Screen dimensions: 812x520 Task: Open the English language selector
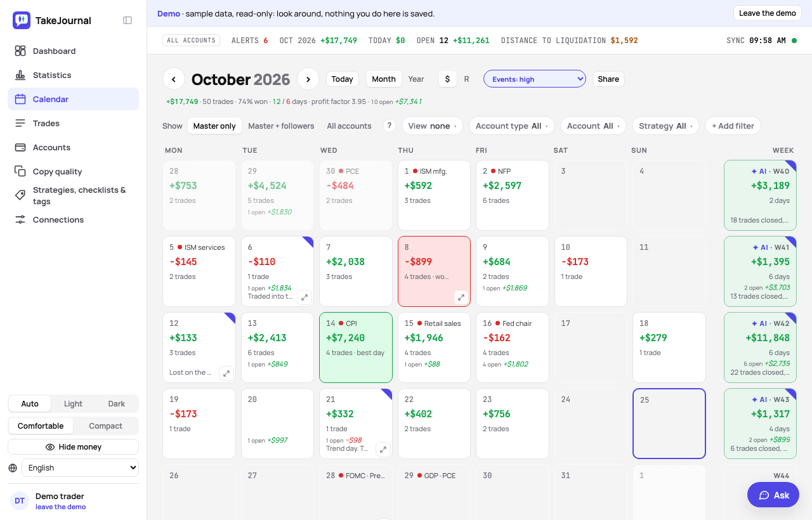80,468
